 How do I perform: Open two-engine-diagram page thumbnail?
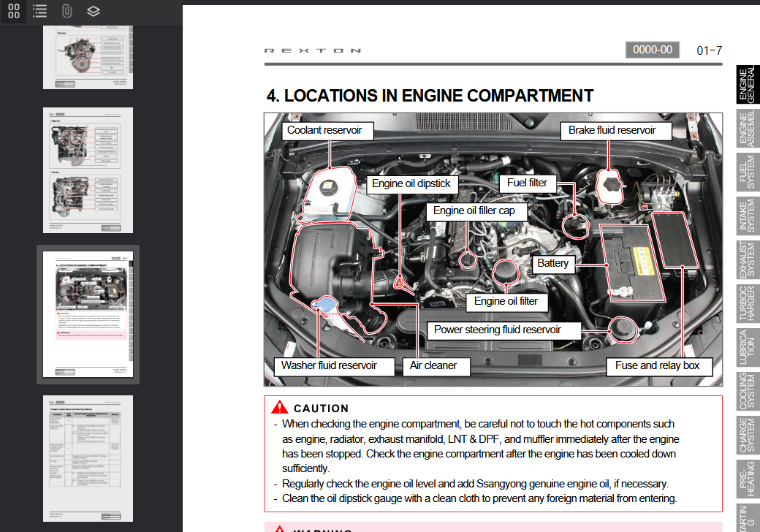88,170
